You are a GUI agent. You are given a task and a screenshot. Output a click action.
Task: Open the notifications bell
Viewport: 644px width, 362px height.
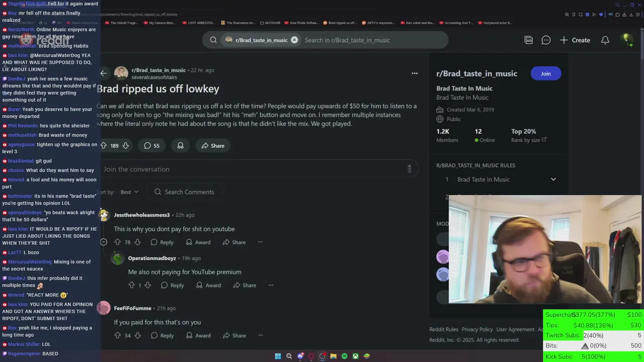point(605,40)
